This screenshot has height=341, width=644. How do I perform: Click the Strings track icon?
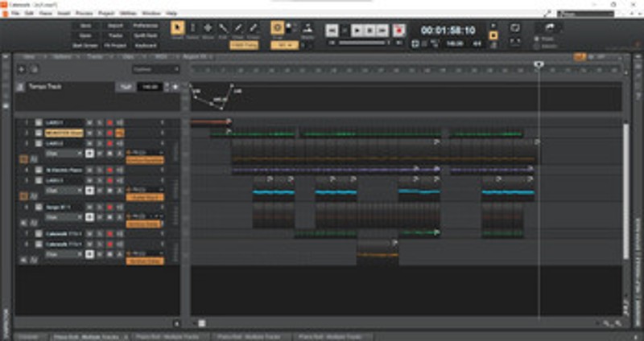pyautogui.click(x=38, y=207)
